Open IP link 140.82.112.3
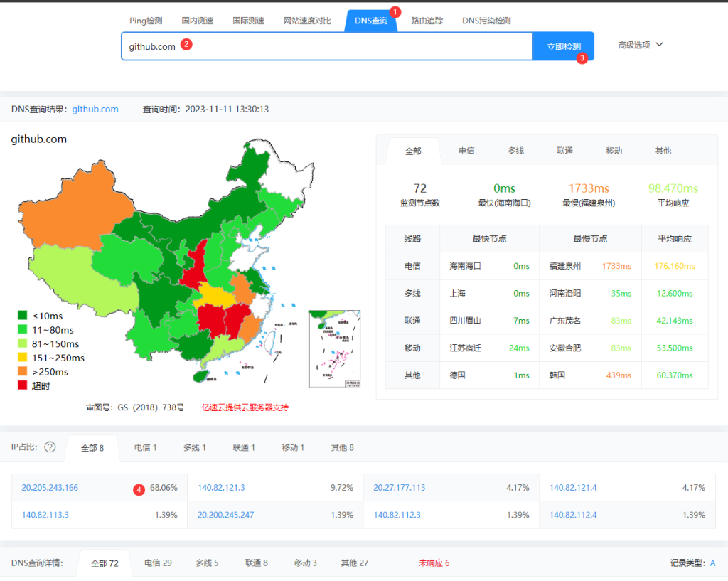 (x=397, y=515)
